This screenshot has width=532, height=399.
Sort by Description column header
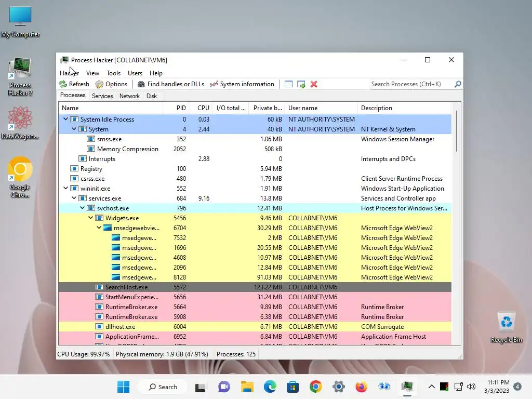click(404, 108)
